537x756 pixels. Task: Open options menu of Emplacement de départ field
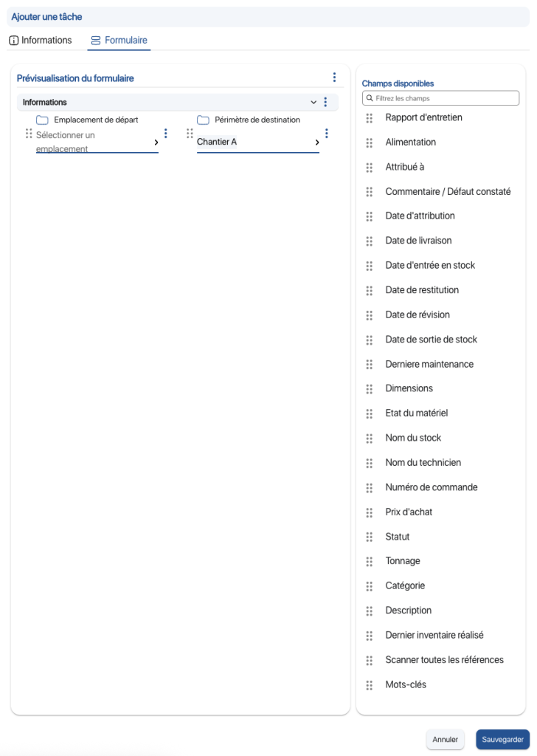167,134
